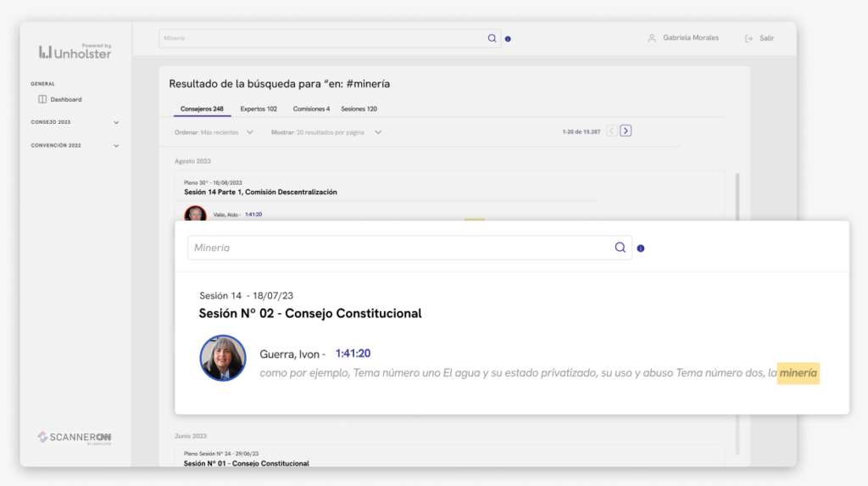Click the search magnifier icon in top bar
Screen dimensions: 868x486
click(x=492, y=38)
